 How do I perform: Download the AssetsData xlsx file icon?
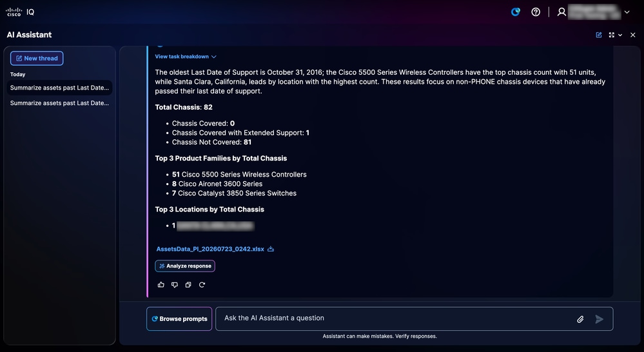coord(271,249)
